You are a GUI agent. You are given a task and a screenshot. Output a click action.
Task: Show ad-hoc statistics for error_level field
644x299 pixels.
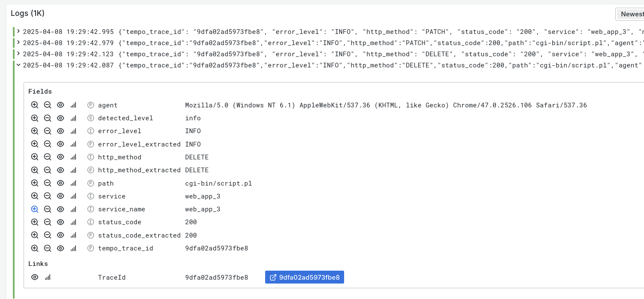point(73,131)
